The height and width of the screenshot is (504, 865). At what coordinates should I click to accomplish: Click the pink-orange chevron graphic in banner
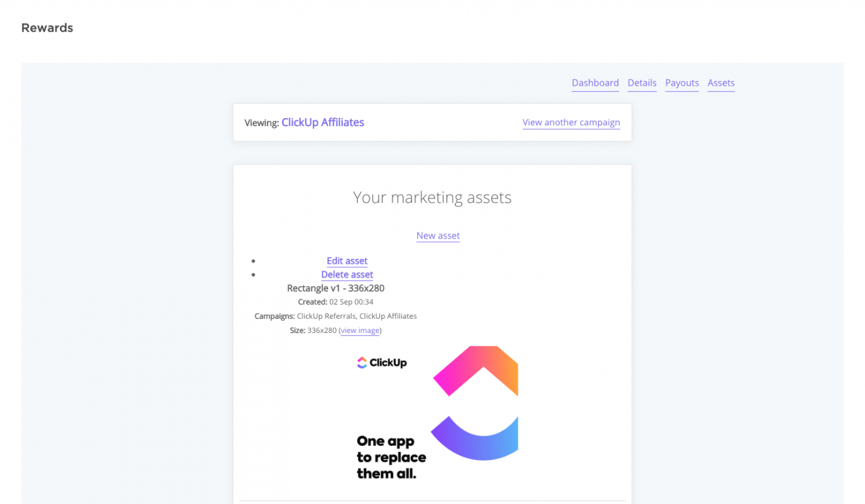point(476,369)
